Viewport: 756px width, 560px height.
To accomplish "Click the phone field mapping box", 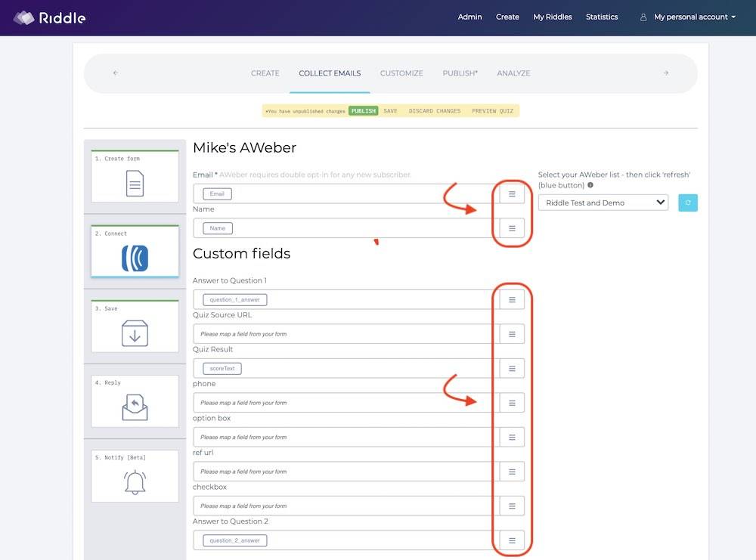I will pyautogui.click(x=345, y=402).
